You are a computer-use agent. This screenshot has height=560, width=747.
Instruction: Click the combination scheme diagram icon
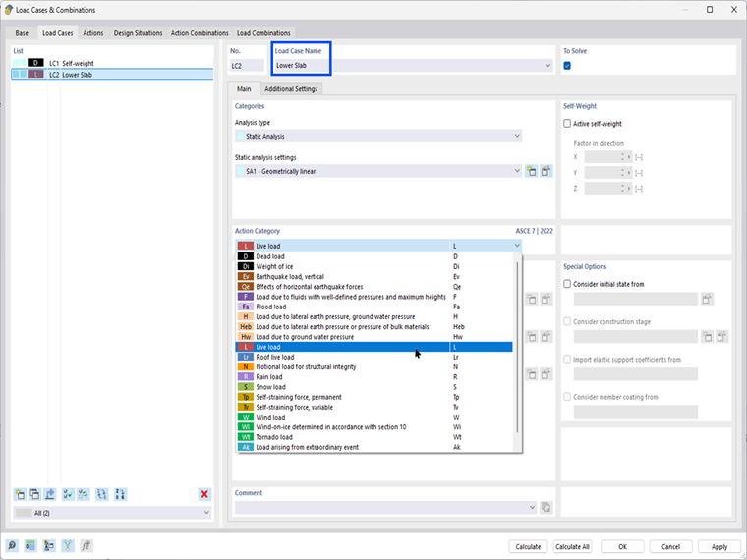point(67,545)
